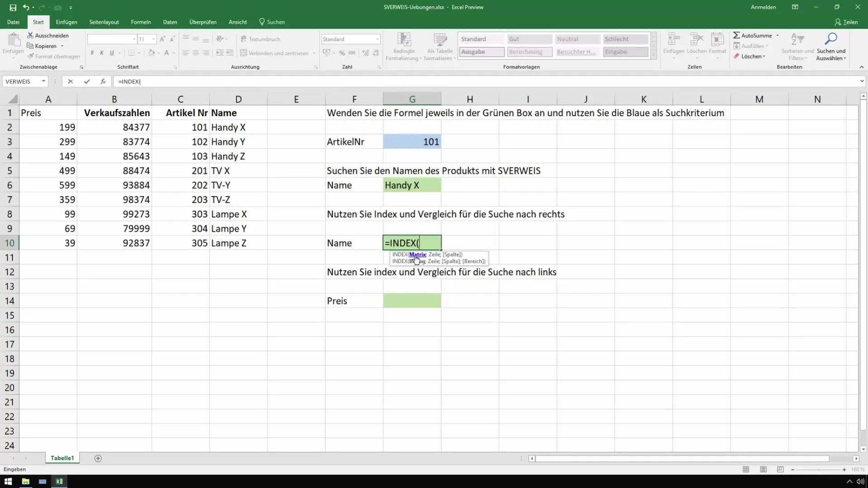Open the Insert Function fx dialog
The image size is (868, 488).
pyautogui.click(x=103, y=81)
